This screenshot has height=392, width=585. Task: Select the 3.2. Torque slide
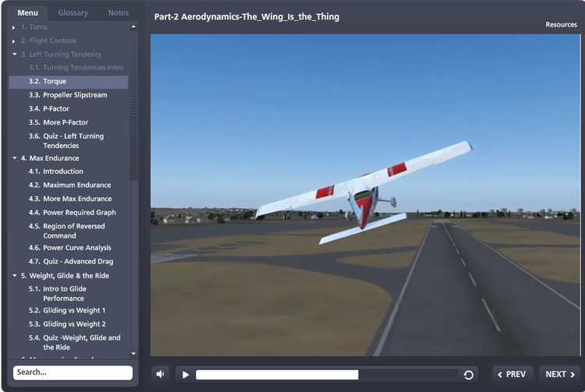tap(69, 82)
